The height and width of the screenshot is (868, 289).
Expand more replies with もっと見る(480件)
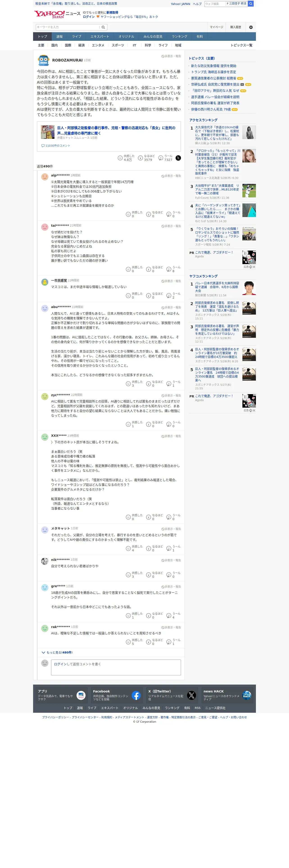[x=57, y=652]
